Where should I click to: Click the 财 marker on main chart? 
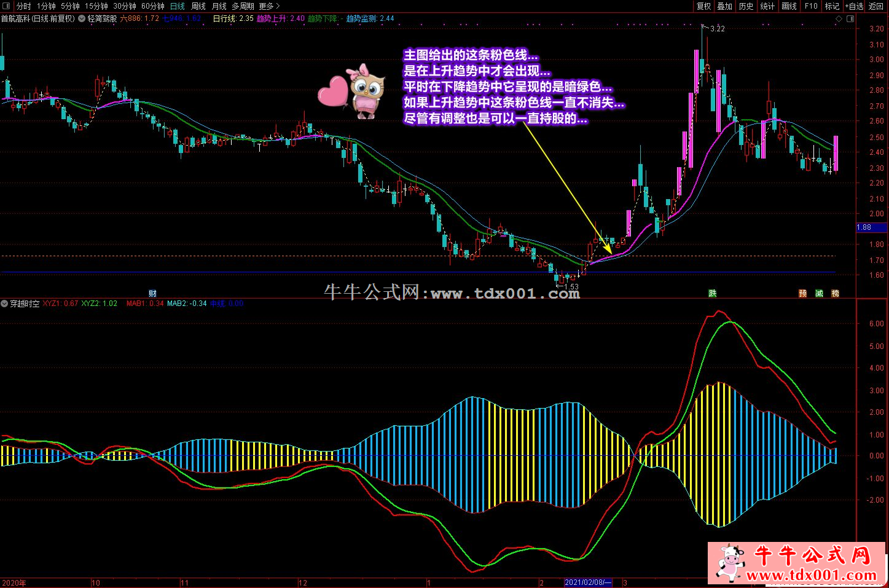click(x=153, y=294)
